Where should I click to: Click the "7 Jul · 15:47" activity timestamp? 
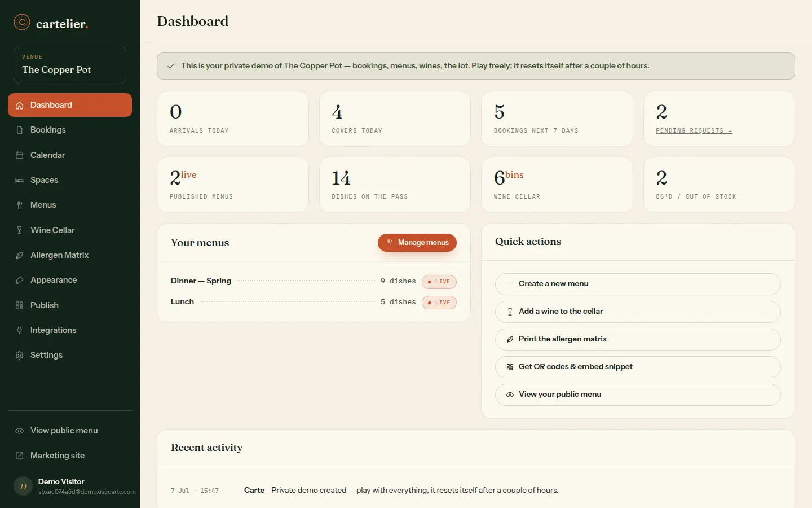(195, 491)
